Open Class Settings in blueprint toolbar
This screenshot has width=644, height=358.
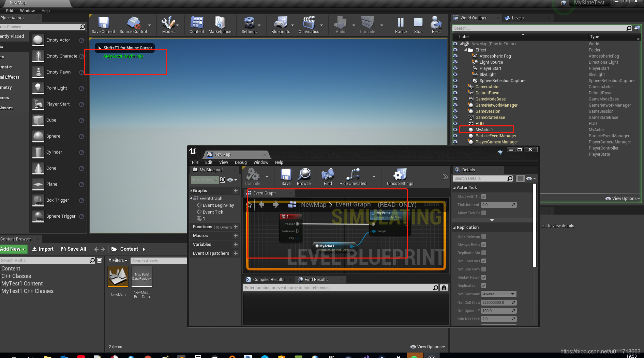400,177
